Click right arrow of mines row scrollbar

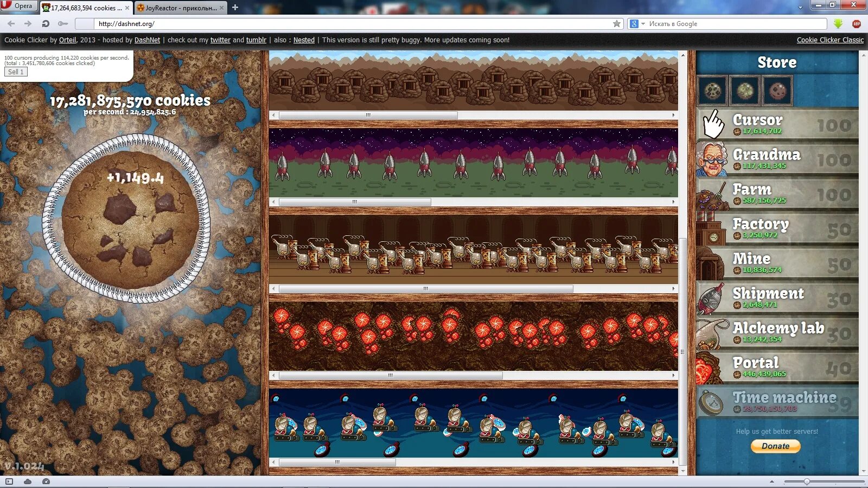coord(673,115)
